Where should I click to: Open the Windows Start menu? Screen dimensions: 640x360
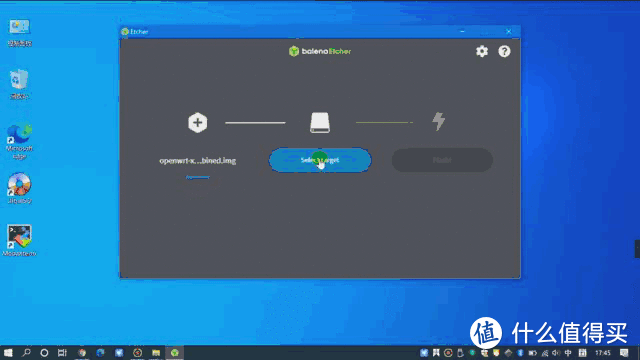coord(8,353)
